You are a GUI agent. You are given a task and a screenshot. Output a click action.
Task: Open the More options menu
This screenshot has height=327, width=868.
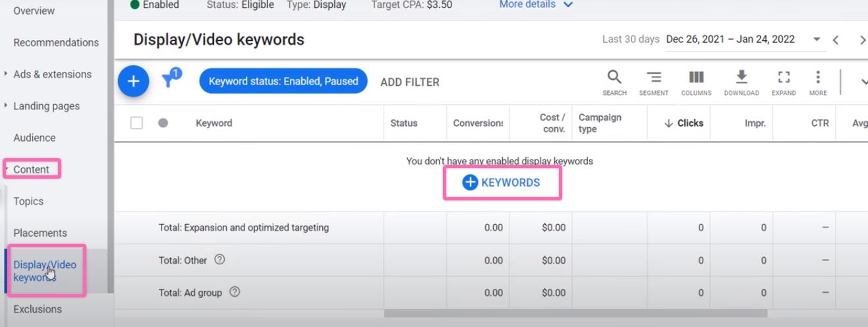[x=818, y=82]
